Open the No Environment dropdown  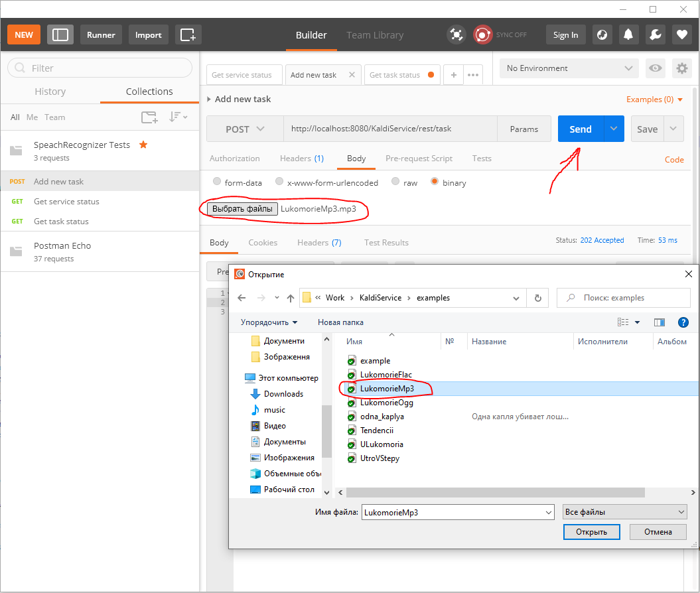pyautogui.click(x=569, y=68)
